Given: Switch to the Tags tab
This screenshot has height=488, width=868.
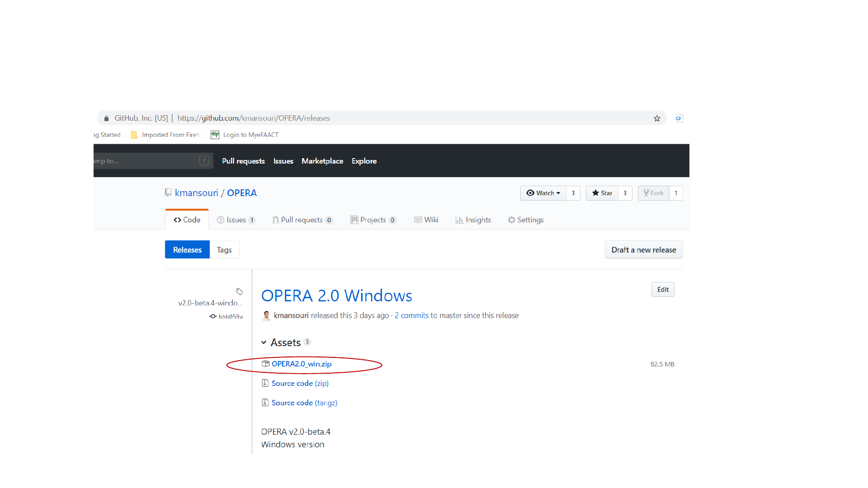Looking at the screenshot, I should 224,250.
